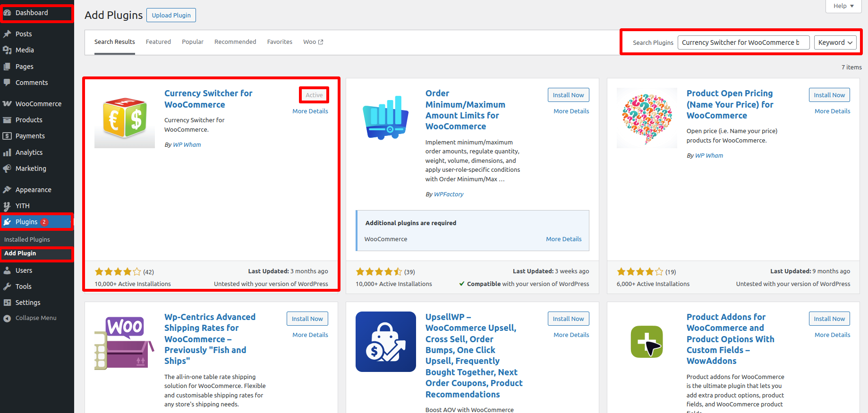The width and height of the screenshot is (868, 413).
Task: Click the Media icon in sidebar
Action: (7, 50)
